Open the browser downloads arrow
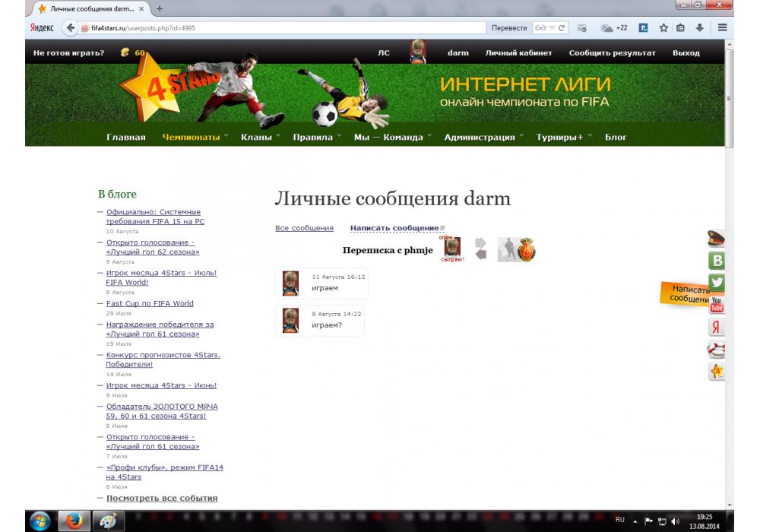The width and height of the screenshot is (760, 532). coord(699,27)
